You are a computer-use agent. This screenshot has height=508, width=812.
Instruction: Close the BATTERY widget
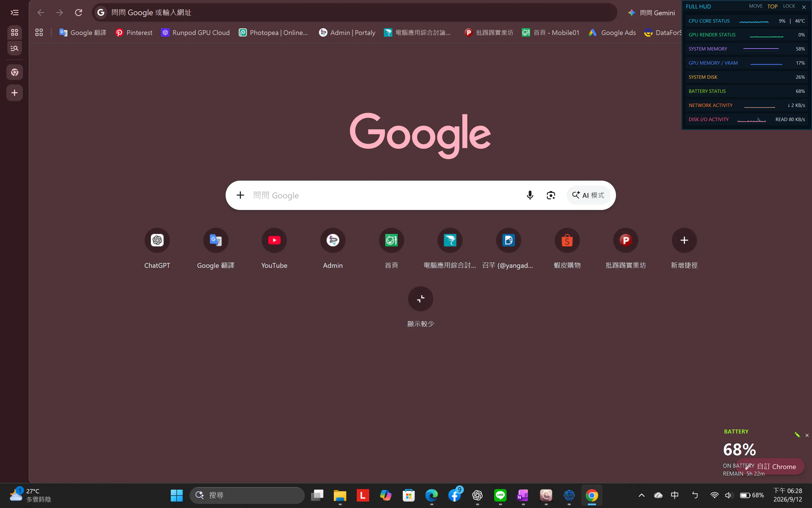807,435
